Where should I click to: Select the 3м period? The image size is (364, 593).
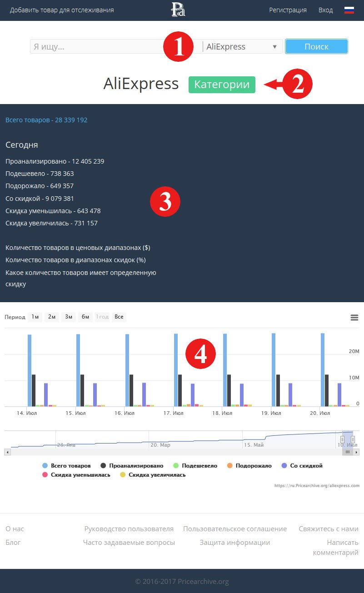click(x=69, y=317)
